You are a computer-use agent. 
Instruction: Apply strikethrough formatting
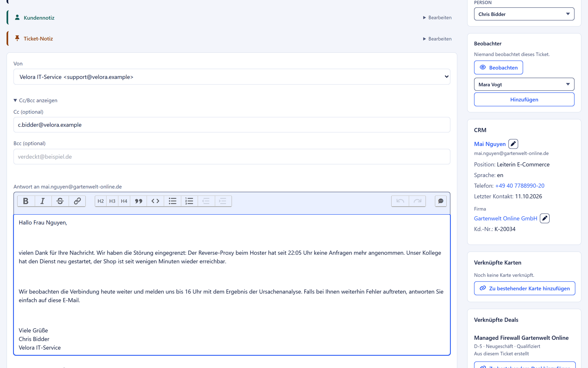[60, 201]
